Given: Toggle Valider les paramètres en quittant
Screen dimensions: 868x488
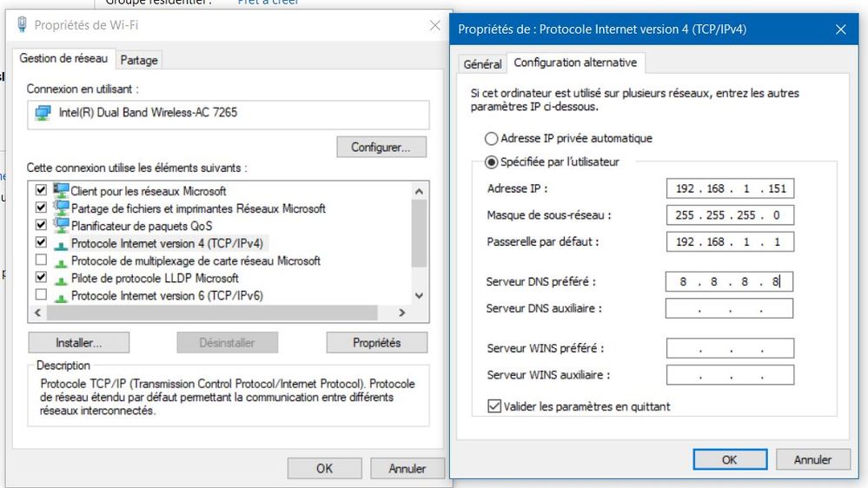Looking at the screenshot, I should (x=495, y=406).
